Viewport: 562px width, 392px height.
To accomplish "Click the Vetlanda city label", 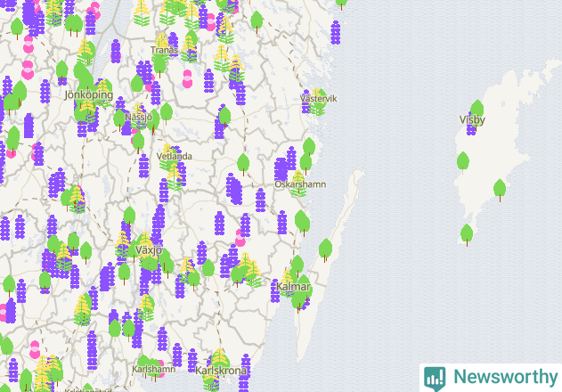I will [x=175, y=157].
